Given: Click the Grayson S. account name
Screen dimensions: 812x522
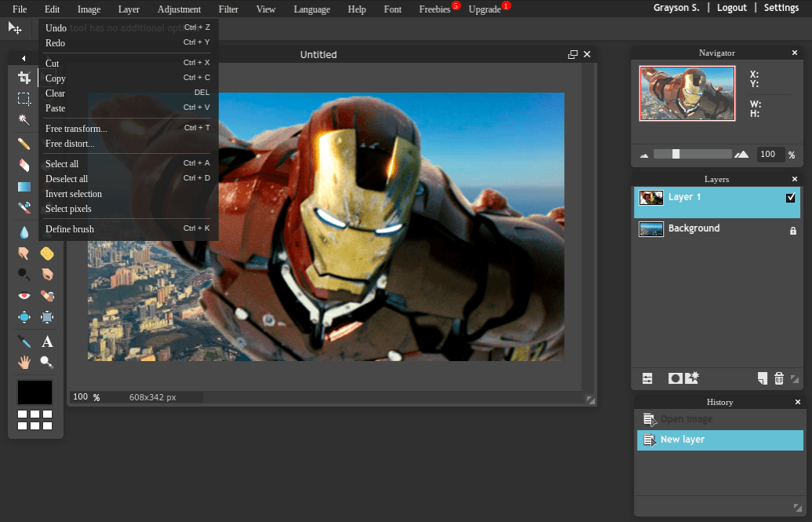Looking at the screenshot, I should click(x=676, y=8).
